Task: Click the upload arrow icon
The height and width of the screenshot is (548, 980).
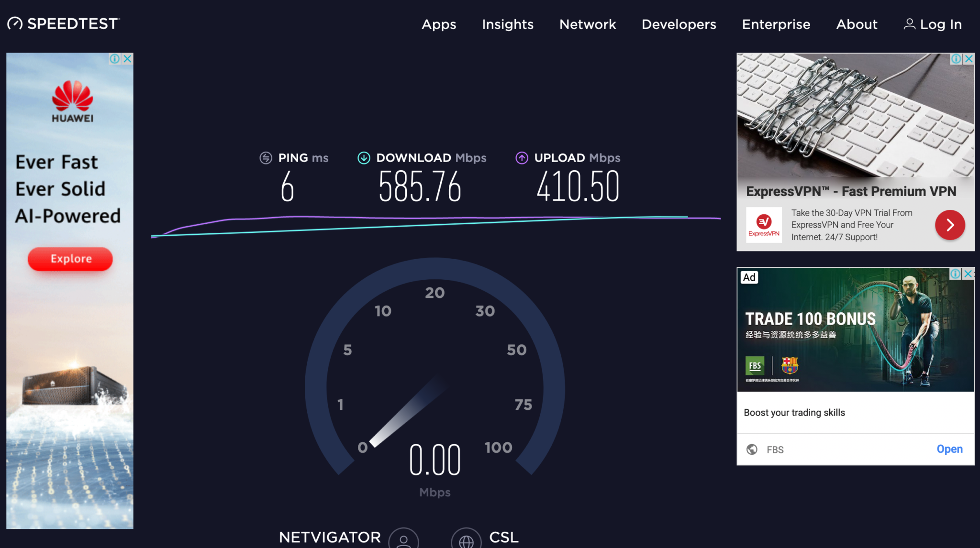Action: click(x=521, y=157)
